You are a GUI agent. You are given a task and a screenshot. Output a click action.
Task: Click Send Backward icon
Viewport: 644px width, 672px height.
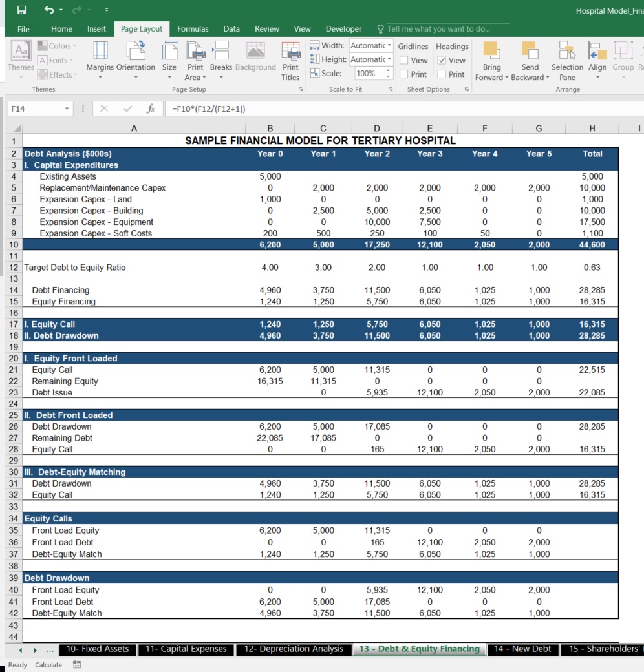point(530,50)
